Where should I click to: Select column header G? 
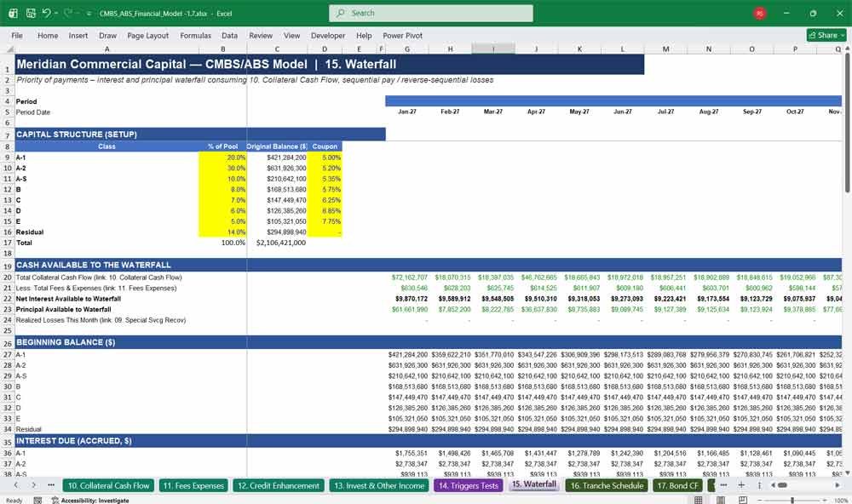407,49
